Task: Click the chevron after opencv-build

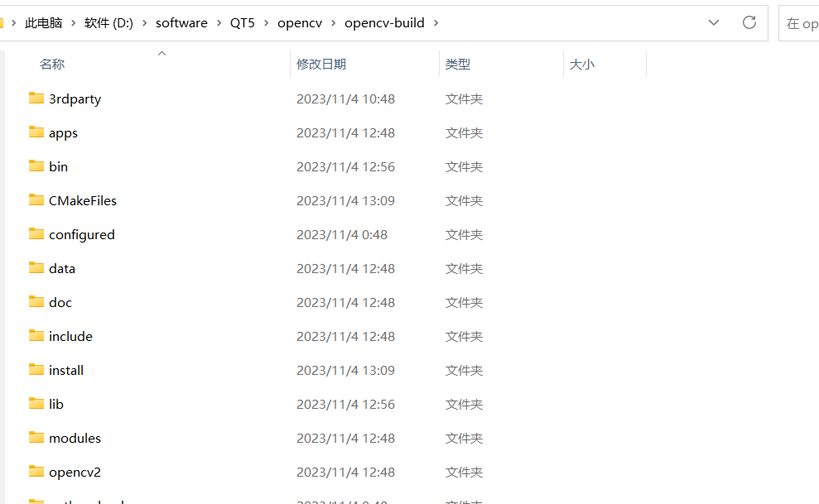Action: tap(436, 22)
